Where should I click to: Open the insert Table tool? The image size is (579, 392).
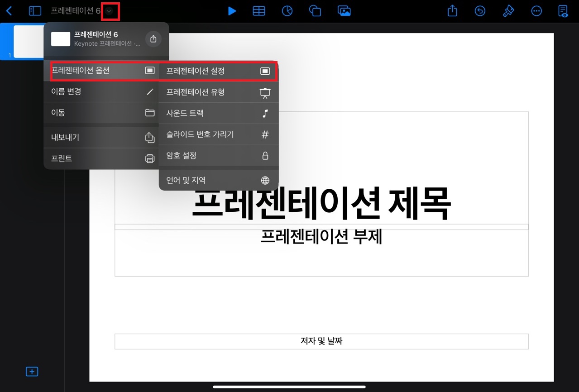259,11
